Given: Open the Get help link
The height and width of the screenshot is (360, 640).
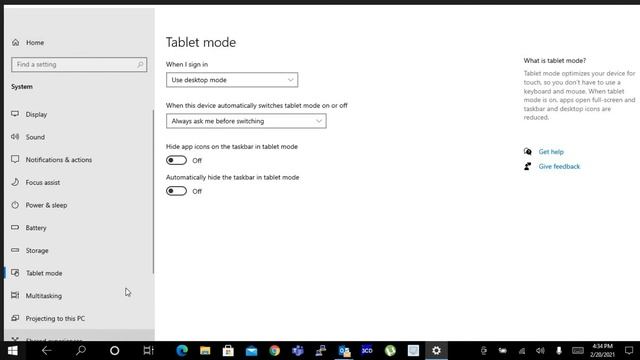Looking at the screenshot, I should tap(551, 152).
